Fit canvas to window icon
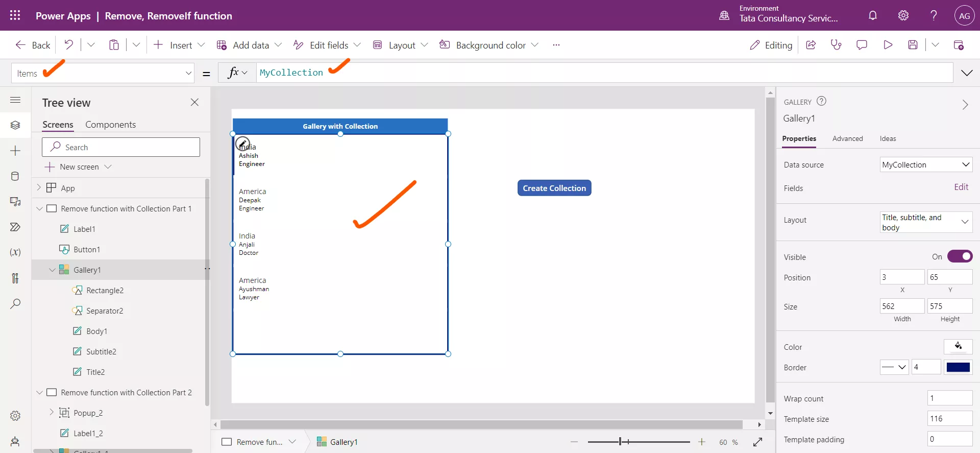This screenshot has width=980, height=453. click(757, 442)
